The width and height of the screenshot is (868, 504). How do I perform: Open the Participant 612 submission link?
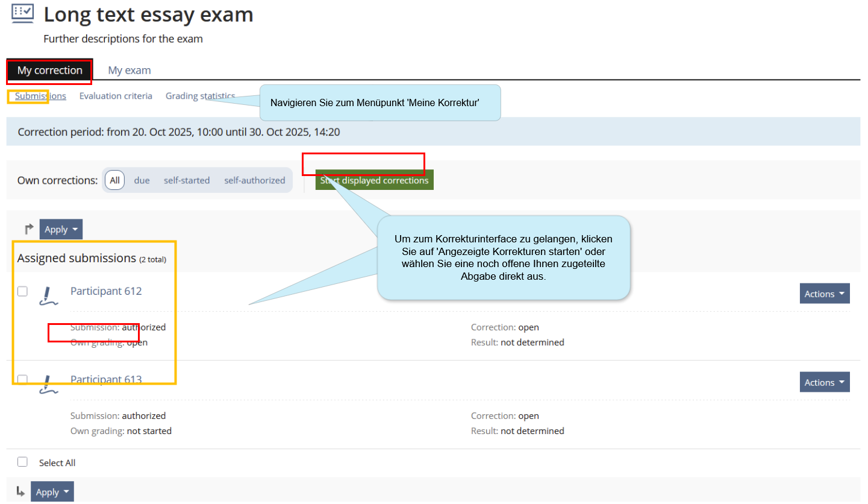[x=106, y=291]
